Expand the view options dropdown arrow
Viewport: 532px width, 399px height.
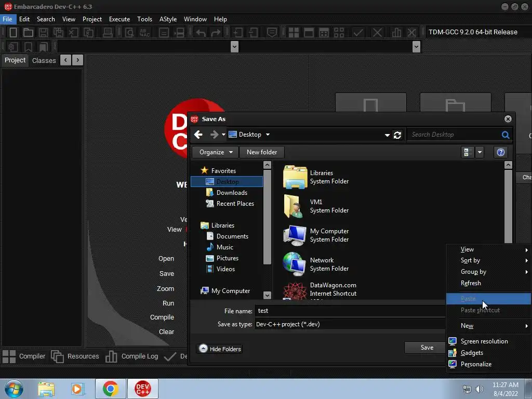coord(480,152)
